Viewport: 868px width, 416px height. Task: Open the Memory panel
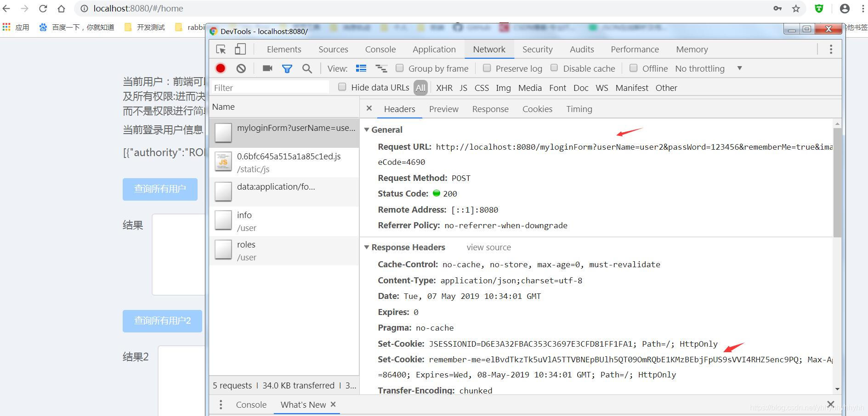pyautogui.click(x=692, y=49)
